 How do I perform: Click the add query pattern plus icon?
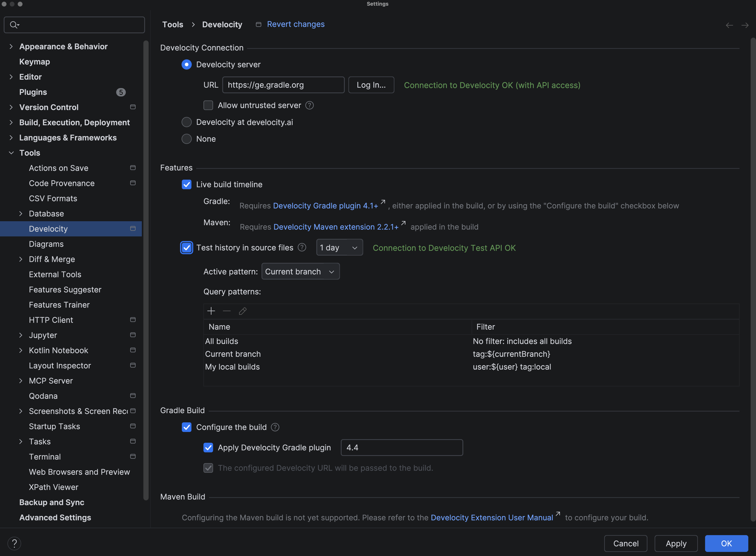[211, 311]
